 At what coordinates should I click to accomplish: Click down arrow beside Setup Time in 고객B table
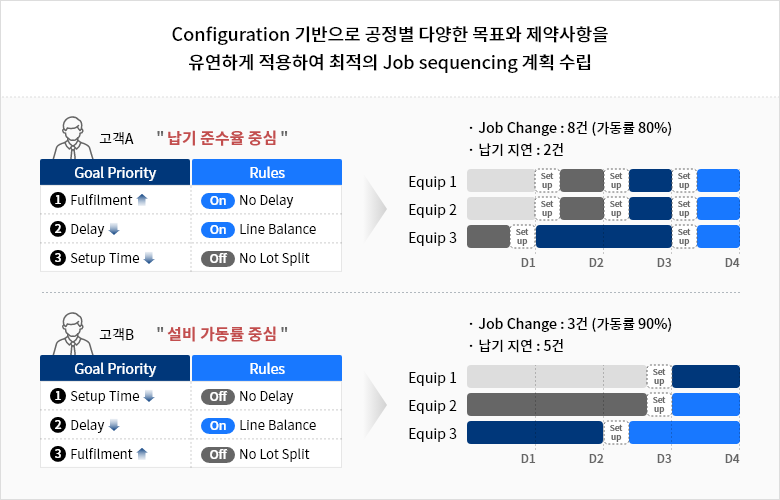(x=149, y=396)
